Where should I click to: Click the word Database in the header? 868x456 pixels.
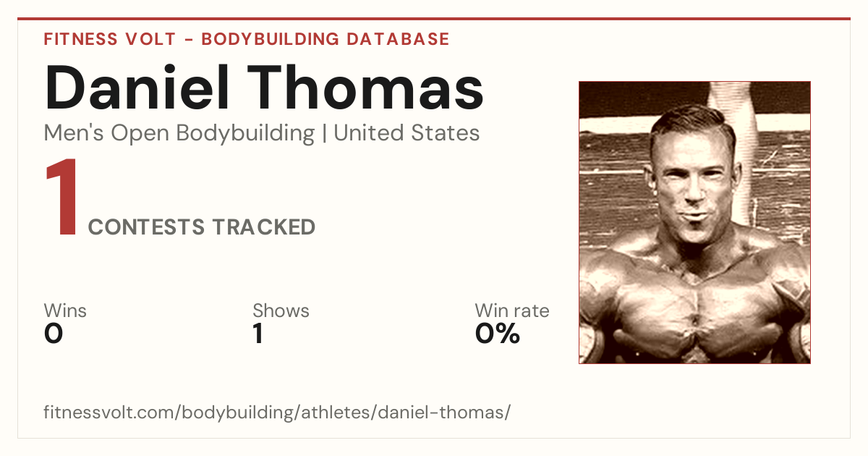398,39
